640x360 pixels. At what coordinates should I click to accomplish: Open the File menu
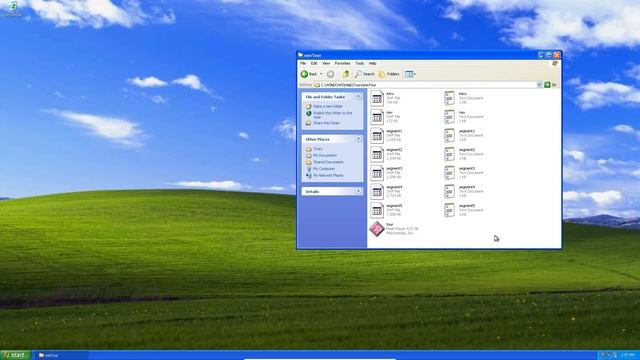point(303,64)
